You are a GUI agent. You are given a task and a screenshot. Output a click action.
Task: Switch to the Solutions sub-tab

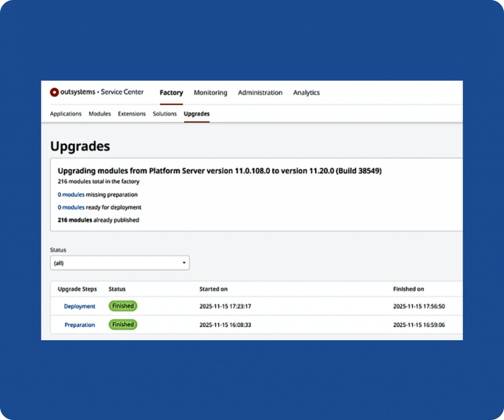point(164,114)
